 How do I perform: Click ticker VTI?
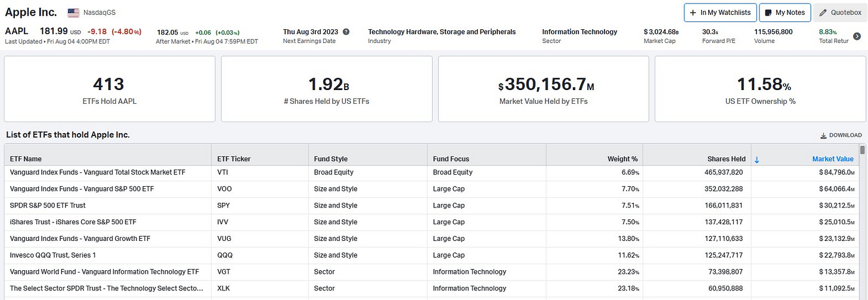point(223,172)
